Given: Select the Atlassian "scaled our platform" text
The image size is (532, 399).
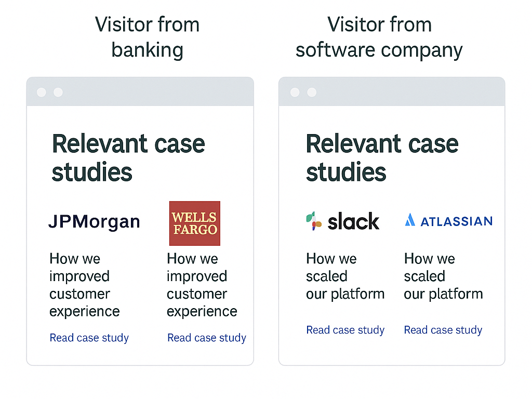Looking at the screenshot, I should 444,276.
